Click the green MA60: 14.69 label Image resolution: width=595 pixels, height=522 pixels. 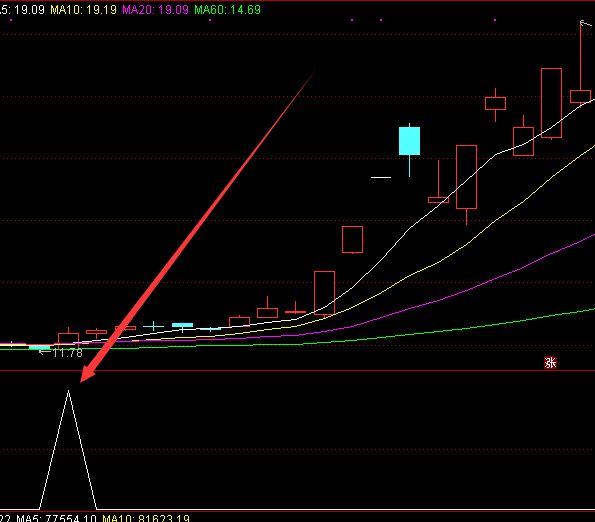[x=227, y=9]
